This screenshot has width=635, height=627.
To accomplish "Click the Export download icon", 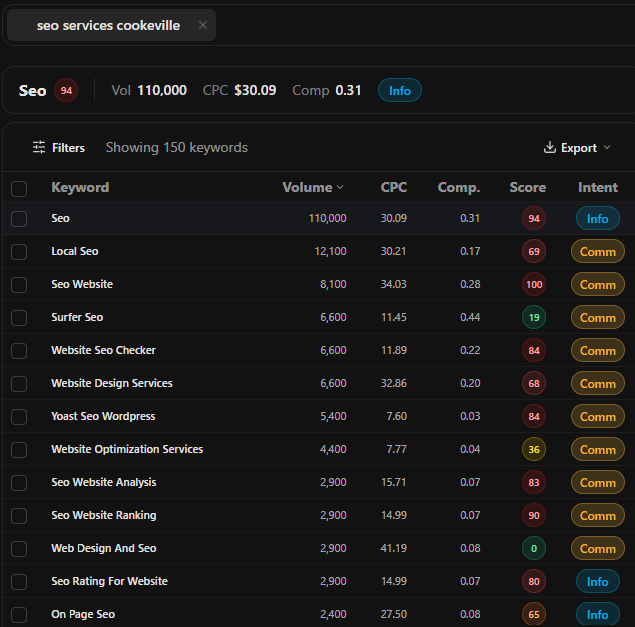I will [550, 147].
